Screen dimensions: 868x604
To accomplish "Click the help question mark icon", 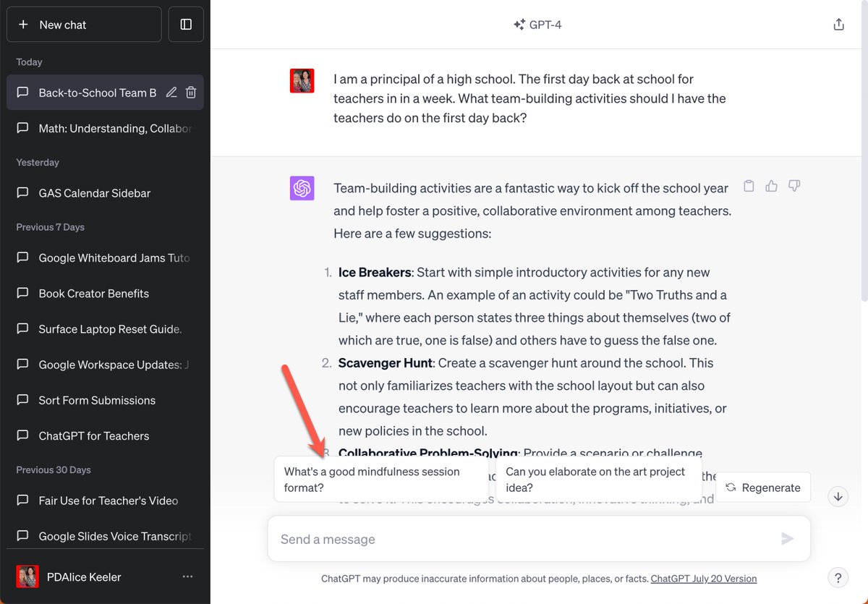I will point(838,578).
